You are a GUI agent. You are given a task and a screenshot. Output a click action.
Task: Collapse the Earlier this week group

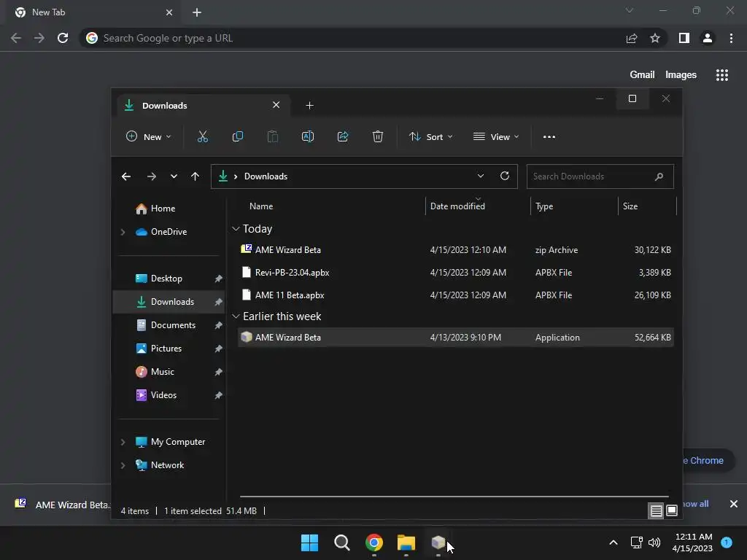236,316
